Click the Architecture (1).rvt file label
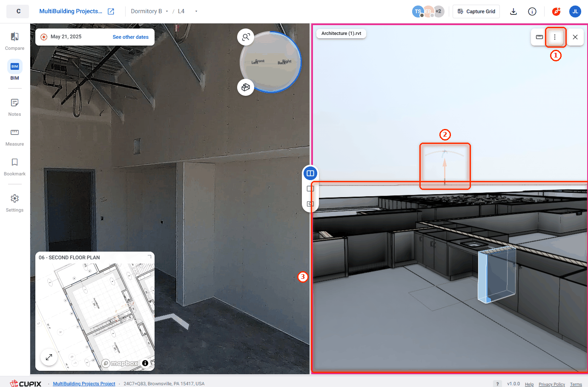The height and width of the screenshot is (387, 588). tap(341, 33)
